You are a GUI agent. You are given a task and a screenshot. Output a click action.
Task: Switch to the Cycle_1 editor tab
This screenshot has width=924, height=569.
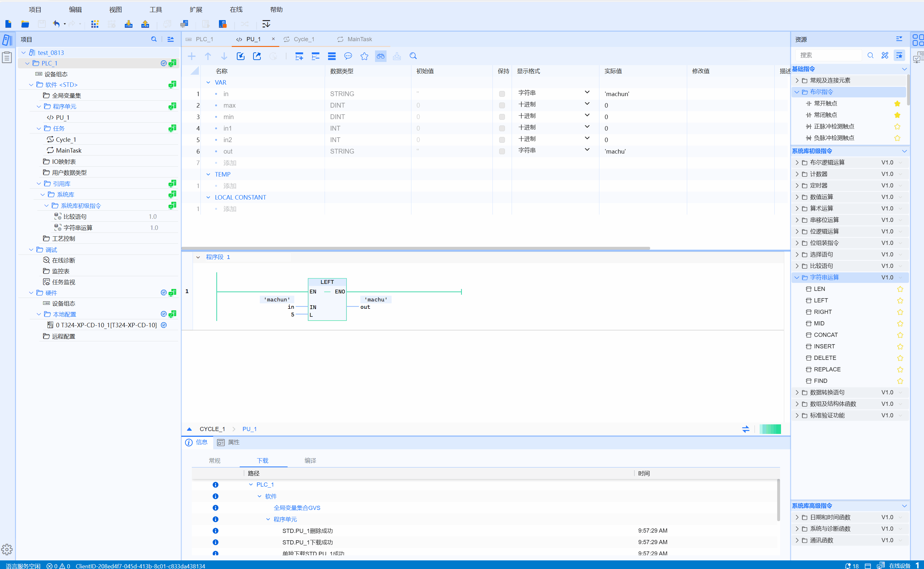click(304, 39)
